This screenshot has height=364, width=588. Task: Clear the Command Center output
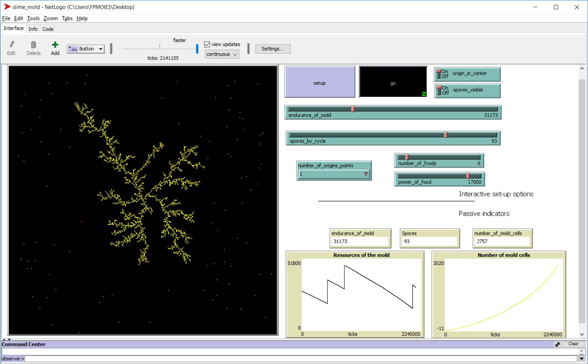573,344
